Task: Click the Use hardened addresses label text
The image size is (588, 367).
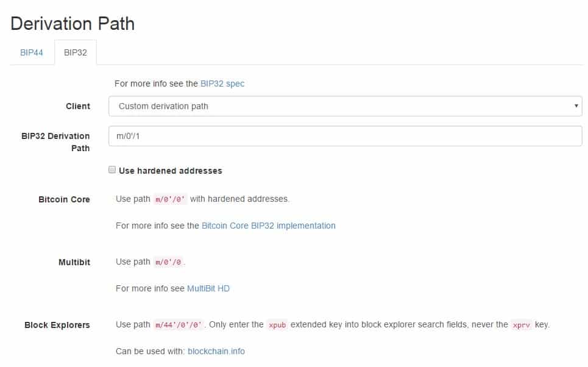Action: click(x=170, y=171)
